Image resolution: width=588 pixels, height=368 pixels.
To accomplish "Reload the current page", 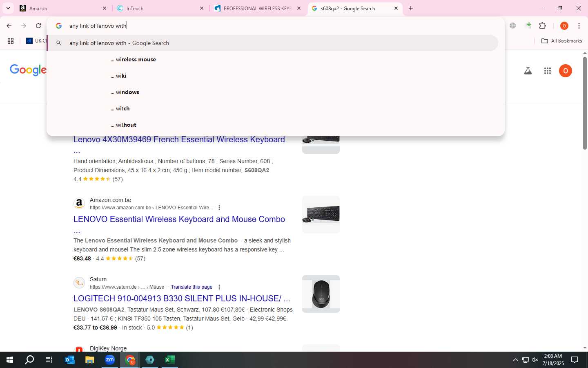I will click(x=38, y=26).
